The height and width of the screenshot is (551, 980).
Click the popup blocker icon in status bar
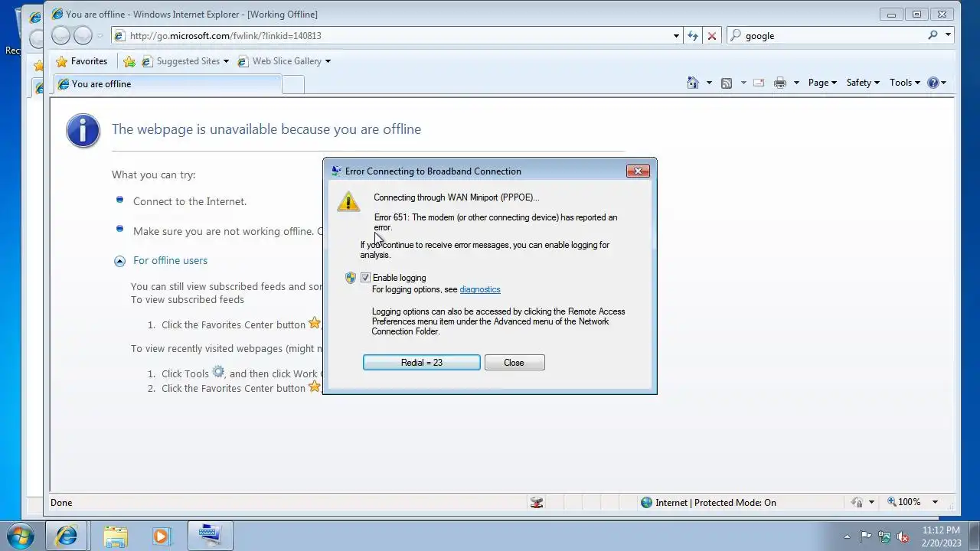[537, 503]
